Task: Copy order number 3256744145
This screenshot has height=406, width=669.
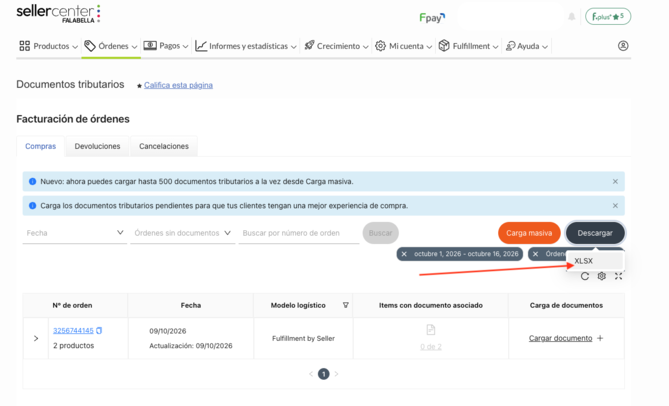Action: click(x=99, y=331)
